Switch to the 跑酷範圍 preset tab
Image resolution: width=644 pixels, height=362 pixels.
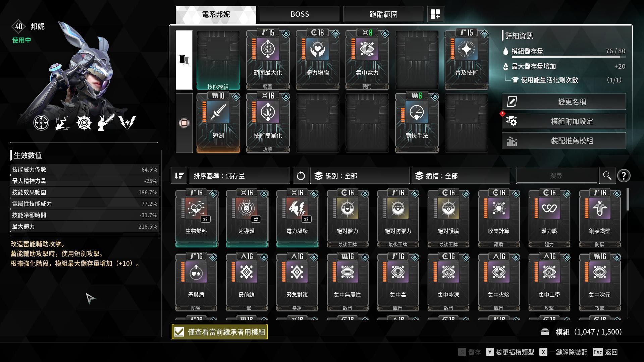click(x=383, y=14)
